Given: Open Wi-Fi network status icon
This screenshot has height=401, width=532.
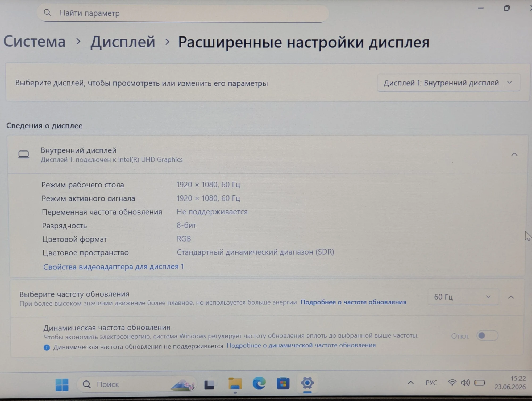Looking at the screenshot, I should (x=452, y=383).
